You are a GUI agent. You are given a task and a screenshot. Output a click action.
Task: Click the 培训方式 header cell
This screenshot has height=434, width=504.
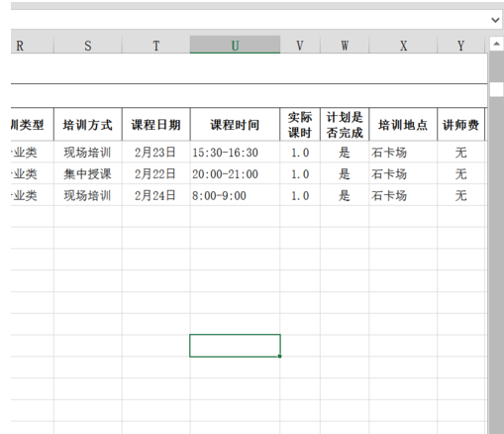tap(88, 125)
